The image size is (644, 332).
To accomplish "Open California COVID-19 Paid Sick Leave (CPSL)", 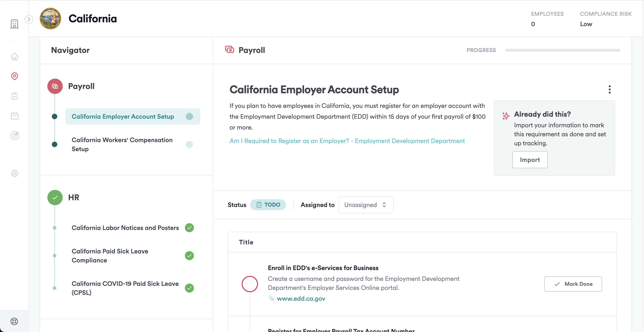I will click(125, 288).
